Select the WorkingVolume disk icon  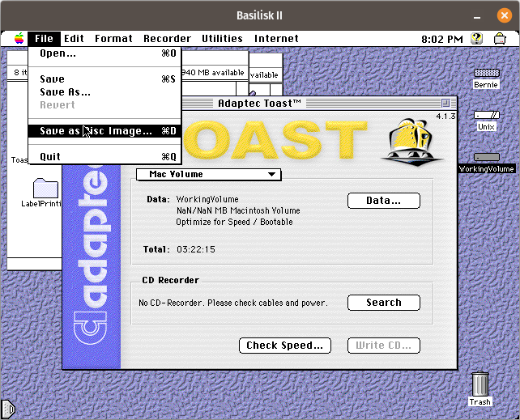coord(487,157)
